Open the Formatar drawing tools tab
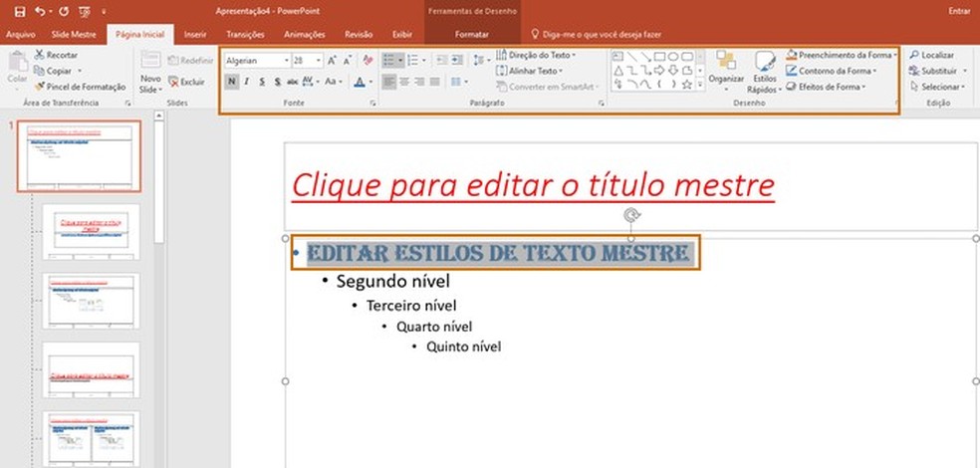This screenshot has height=468, width=980. click(472, 35)
